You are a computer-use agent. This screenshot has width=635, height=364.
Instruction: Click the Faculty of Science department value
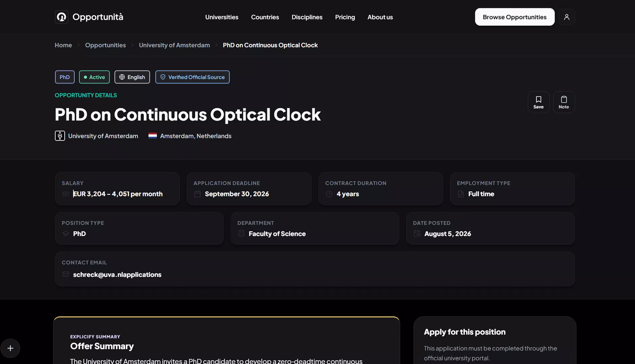[x=277, y=234]
